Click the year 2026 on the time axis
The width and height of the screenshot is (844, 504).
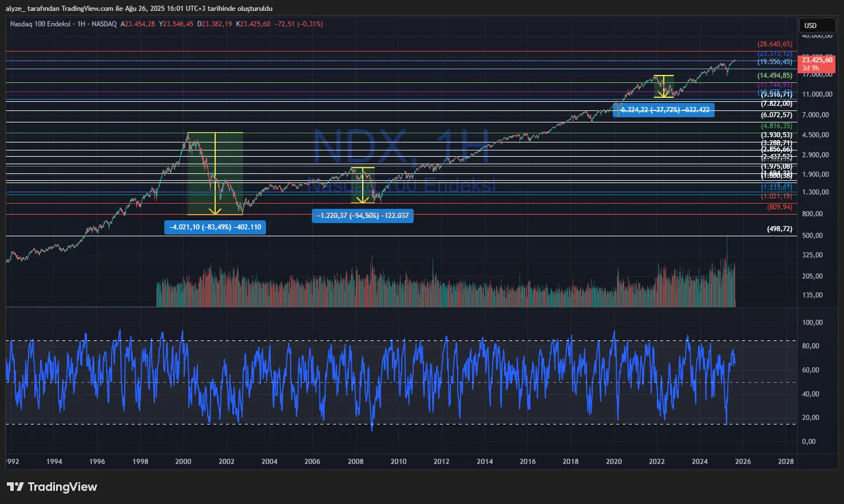tap(743, 462)
